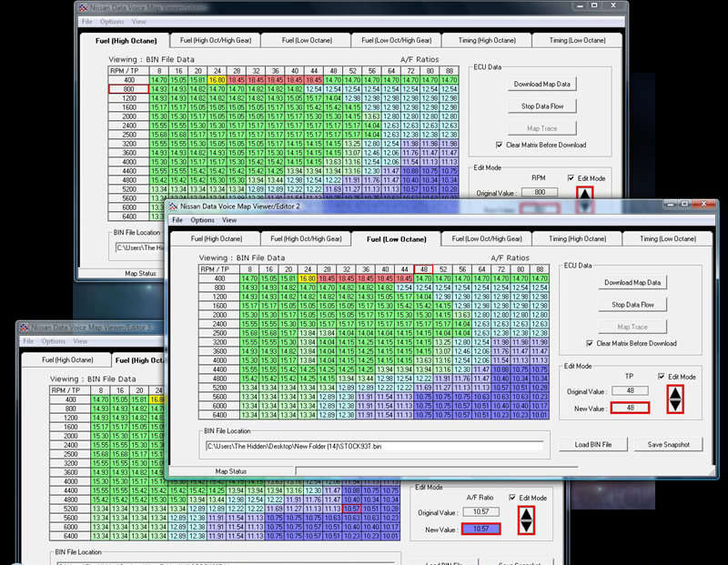Toggle the Edit Mode checkbox in Editor 3
728x565 pixels.
click(x=512, y=498)
